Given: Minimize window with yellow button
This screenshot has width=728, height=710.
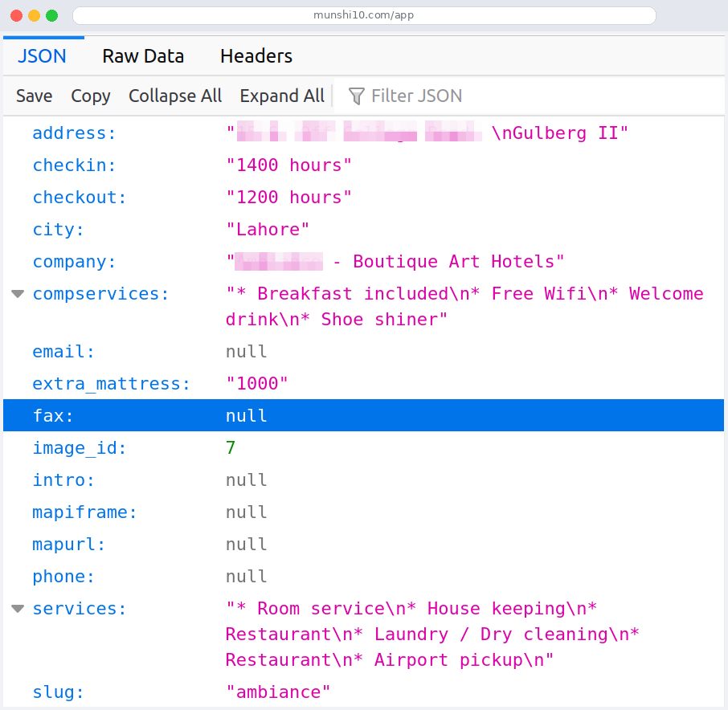Looking at the screenshot, I should 35,16.
